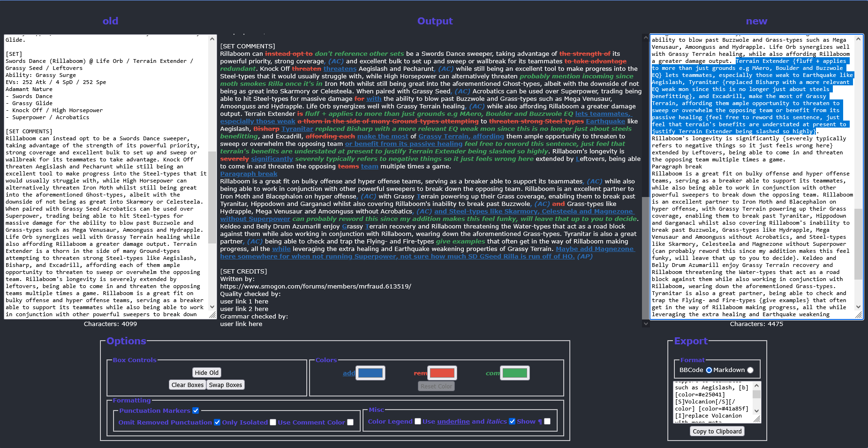Click the old box scrollbar down arrow

pos(212,306)
